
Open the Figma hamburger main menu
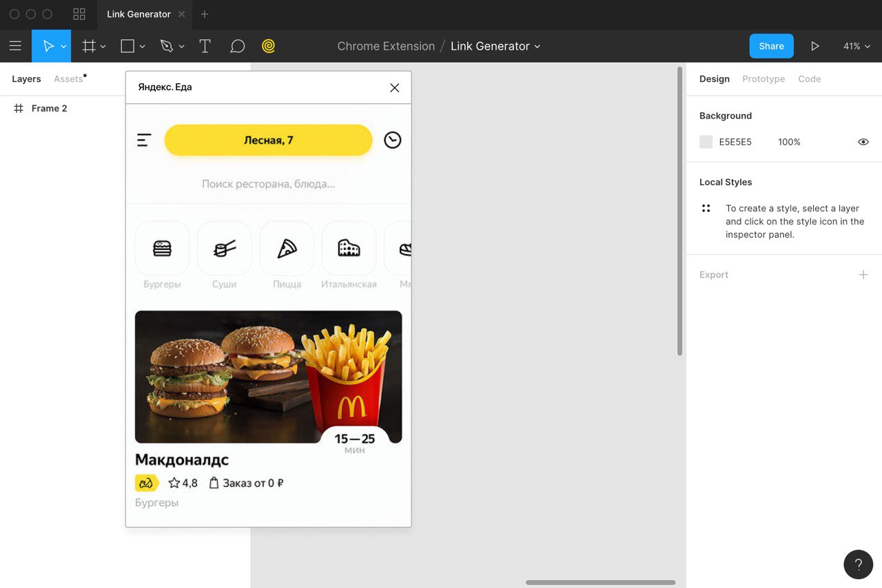(15, 46)
